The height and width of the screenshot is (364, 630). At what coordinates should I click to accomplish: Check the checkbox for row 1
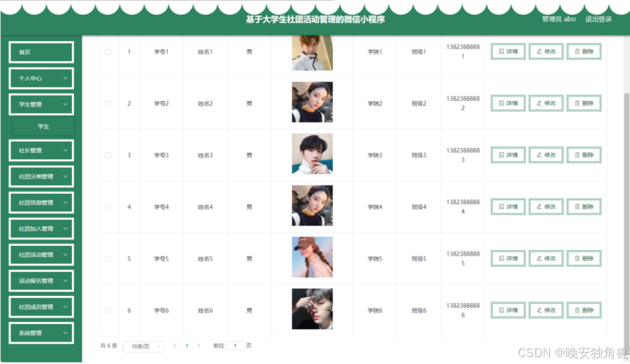pos(108,52)
